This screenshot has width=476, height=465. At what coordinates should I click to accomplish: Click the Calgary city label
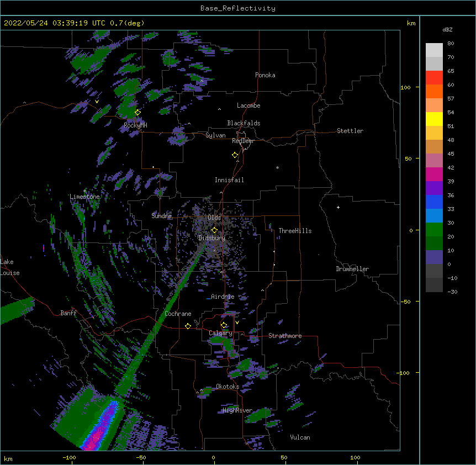221,333
